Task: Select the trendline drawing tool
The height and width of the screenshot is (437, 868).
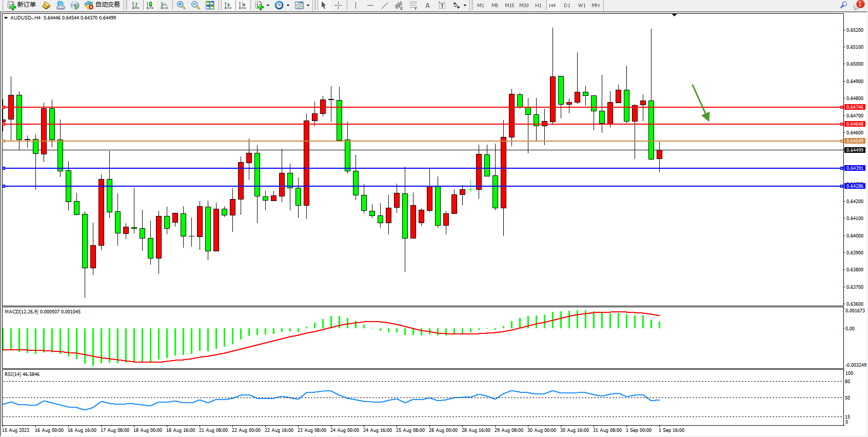Action: coord(385,5)
